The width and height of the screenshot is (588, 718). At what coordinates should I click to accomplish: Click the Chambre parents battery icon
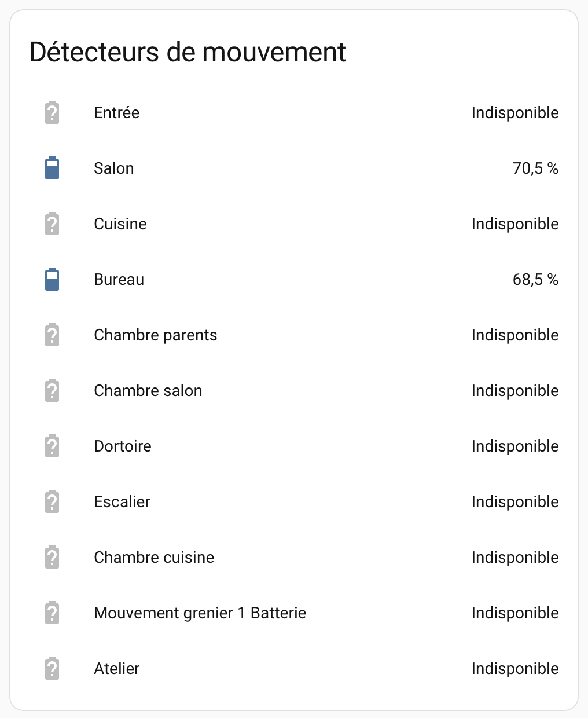pyautogui.click(x=52, y=335)
